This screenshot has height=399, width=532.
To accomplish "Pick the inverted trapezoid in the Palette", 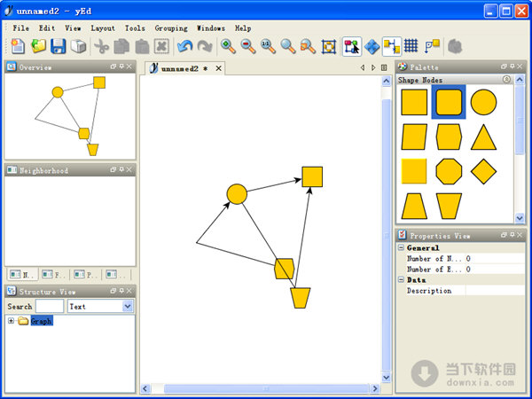I will pos(449,206).
